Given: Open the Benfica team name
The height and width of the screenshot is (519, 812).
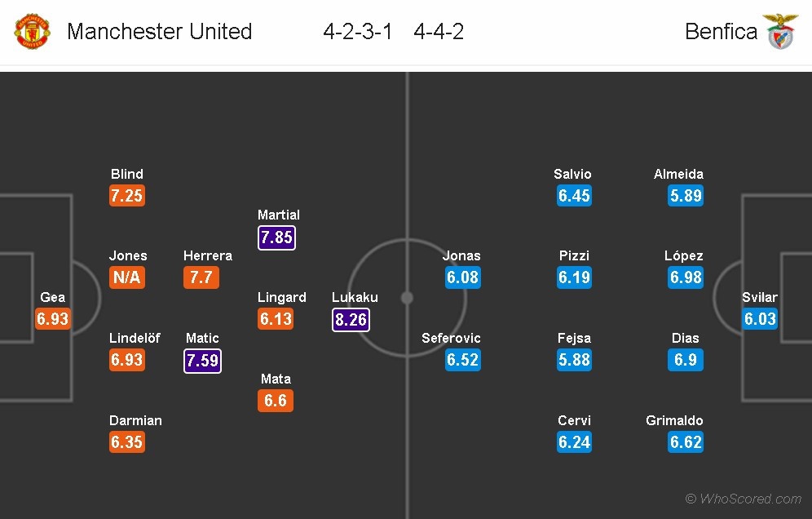Looking at the screenshot, I should pos(721,32).
